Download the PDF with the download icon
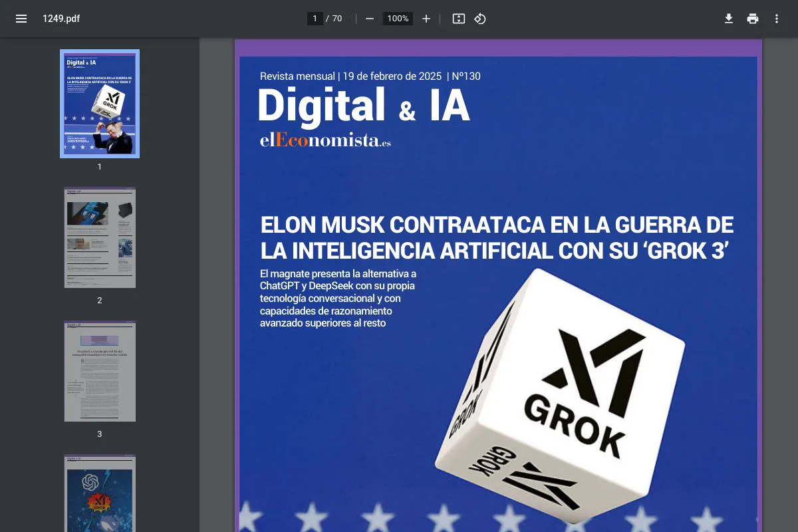The height and width of the screenshot is (532, 798). click(x=729, y=19)
